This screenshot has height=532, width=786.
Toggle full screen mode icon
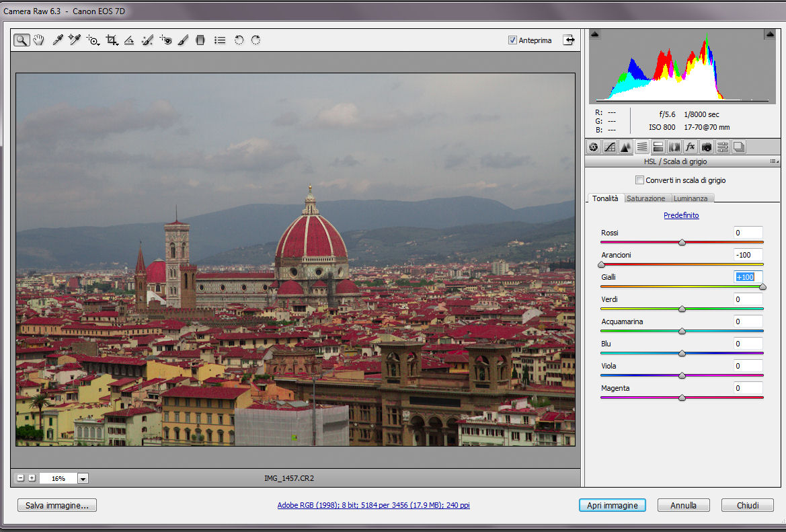coord(569,40)
